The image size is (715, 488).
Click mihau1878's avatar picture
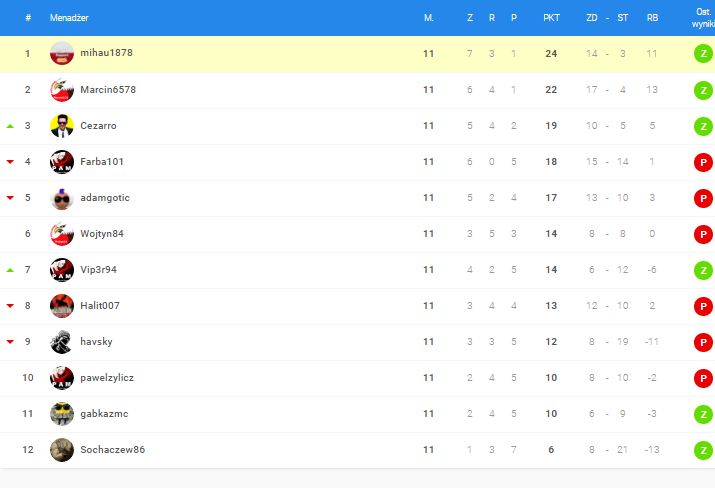[62, 54]
